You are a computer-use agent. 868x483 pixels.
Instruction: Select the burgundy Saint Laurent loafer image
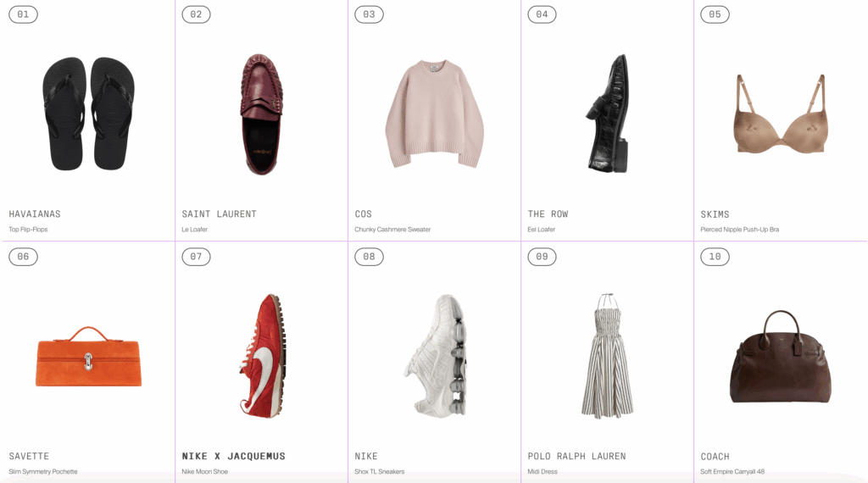click(261, 114)
